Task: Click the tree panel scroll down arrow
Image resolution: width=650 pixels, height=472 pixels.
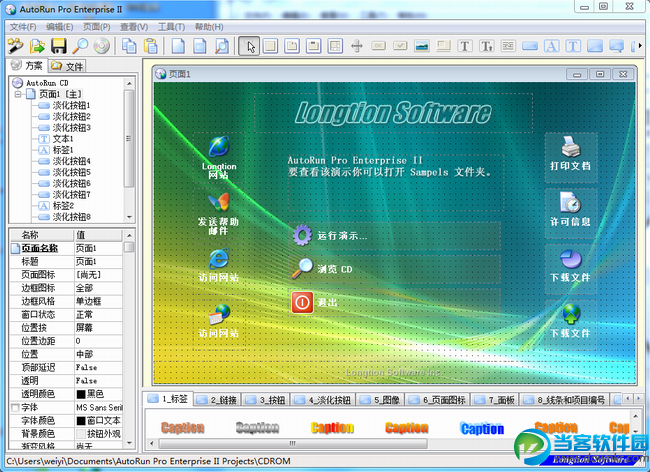Action: pos(129,217)
